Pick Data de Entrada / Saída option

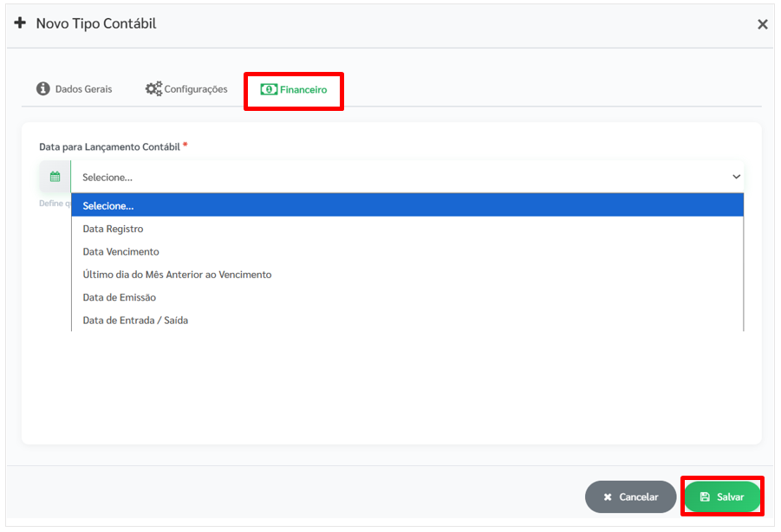tap(135, 321)
